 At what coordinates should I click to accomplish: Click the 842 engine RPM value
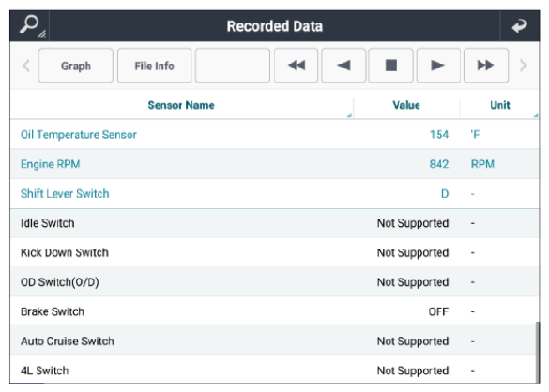coord(439,164)
